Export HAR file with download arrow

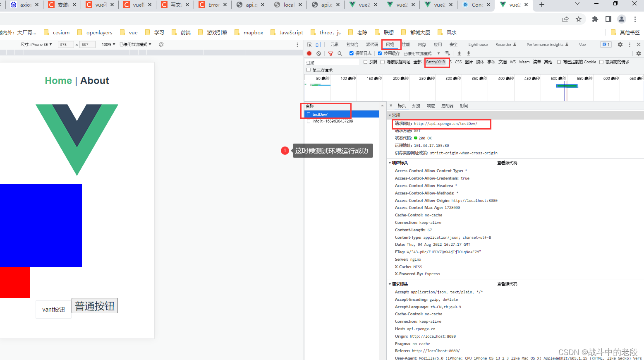point(469,53)
